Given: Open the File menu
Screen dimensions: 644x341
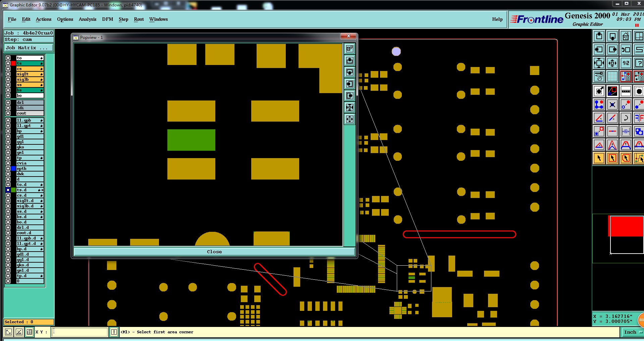Looking at the screenshot, I should (x=12, y=19).
